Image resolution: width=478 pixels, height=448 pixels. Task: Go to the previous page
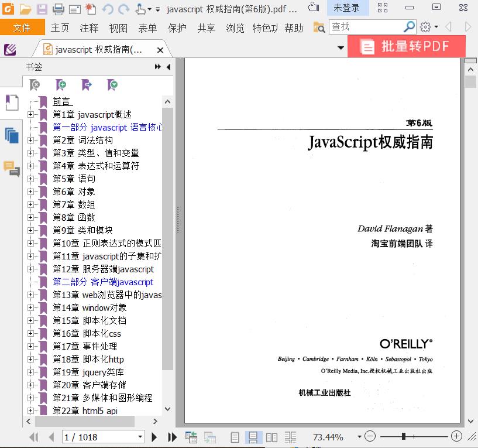point(51,437)
